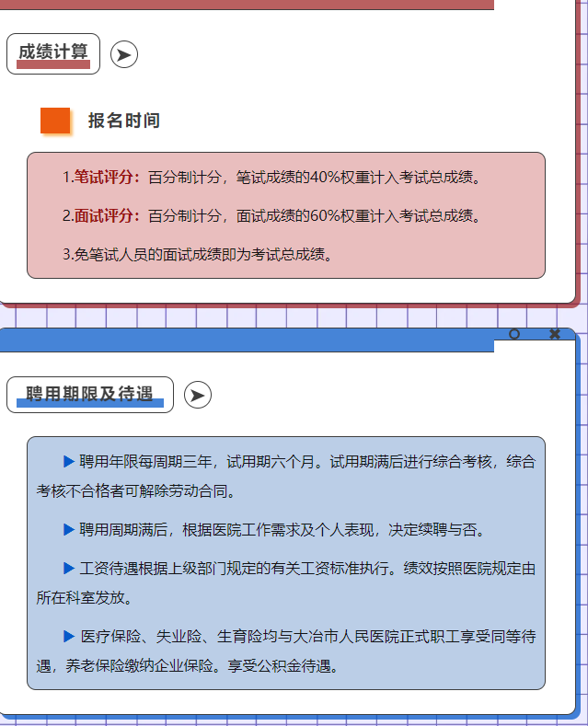Click the arrow icon beside 成绩计算

pos(124,54)
